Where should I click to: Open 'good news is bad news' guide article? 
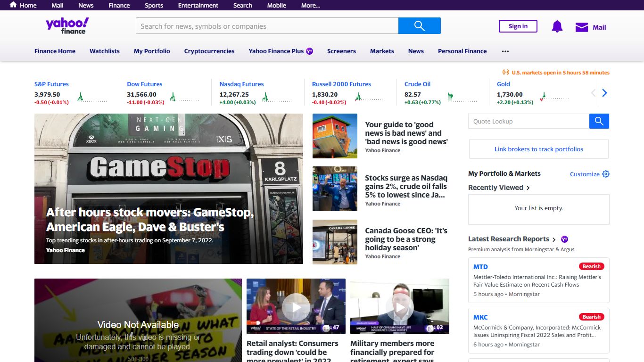point(406,133)
